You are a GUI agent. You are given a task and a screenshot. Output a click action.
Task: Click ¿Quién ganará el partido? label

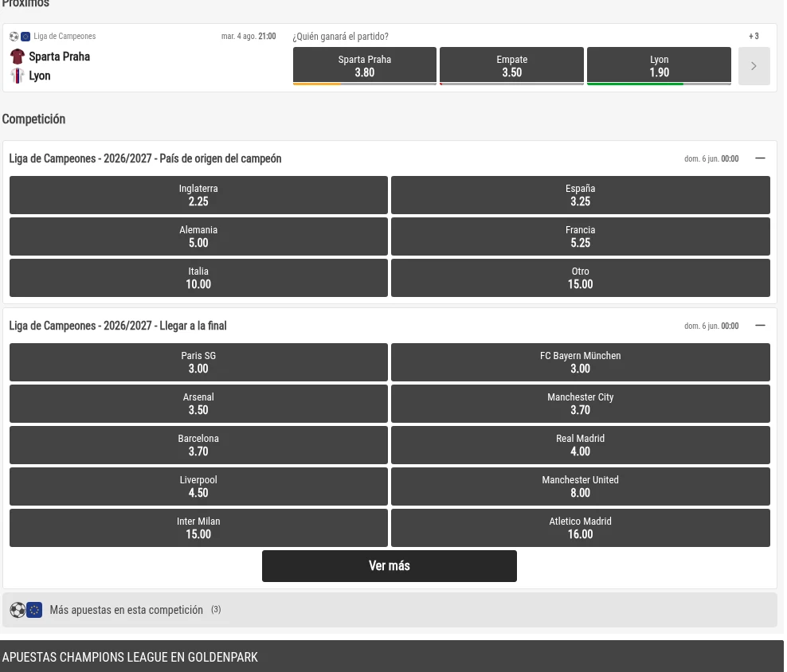pos(340,36)
